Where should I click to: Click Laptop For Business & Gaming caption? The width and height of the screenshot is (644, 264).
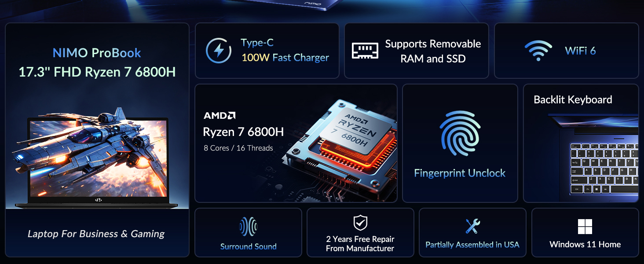point(96,234)
